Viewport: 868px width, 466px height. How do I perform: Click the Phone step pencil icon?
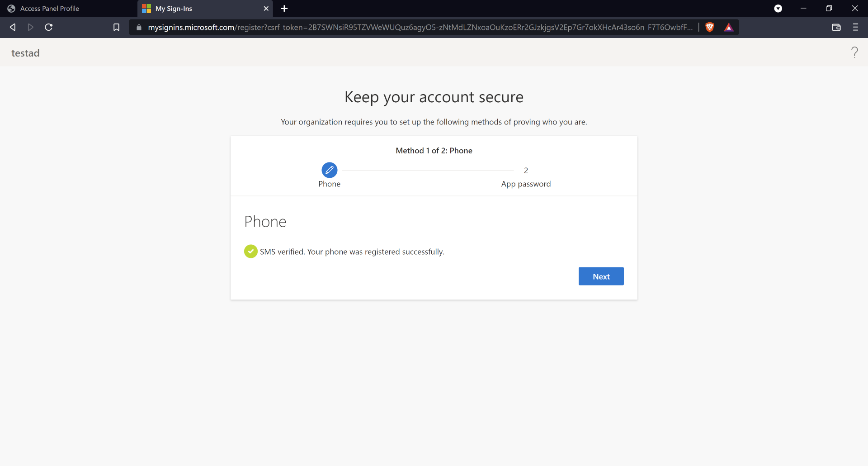(x=329, y=170)
